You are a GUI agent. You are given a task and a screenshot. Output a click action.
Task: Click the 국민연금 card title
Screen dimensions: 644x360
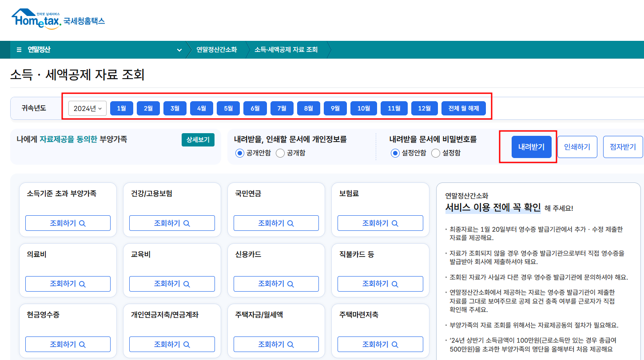click(x=248, y=194)
